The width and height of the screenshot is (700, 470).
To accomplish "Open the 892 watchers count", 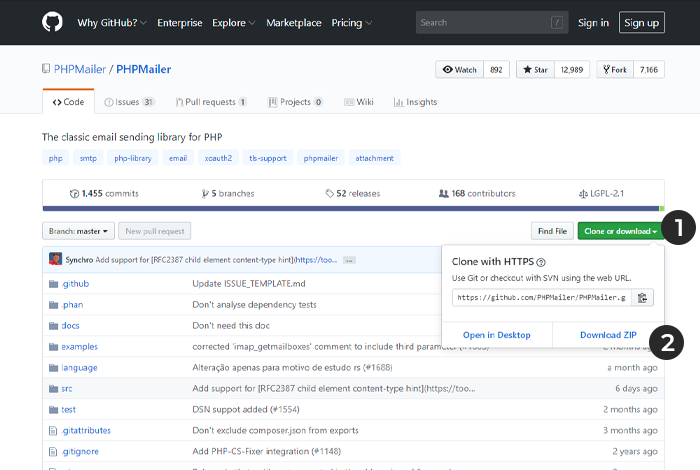I will pyautogui.click(x=496, y=70).
